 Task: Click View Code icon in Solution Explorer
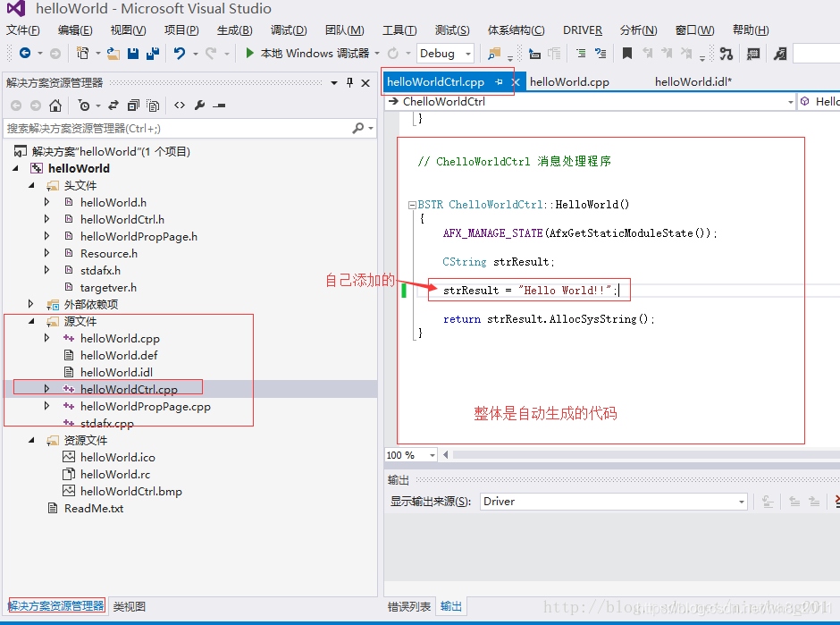click(180, 106)
